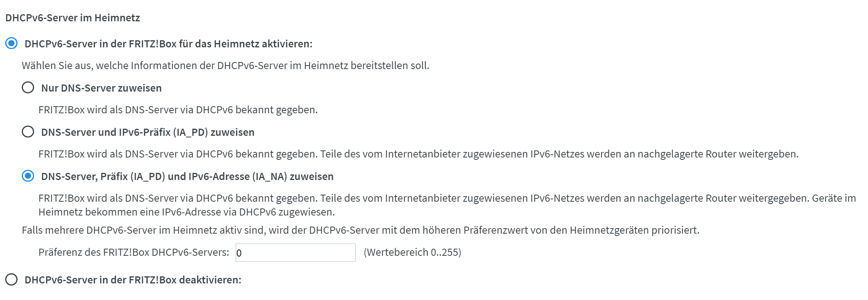
Task: Click the label "DNS-Server und IPv6-Präfix (IA_PD) zuweisen"
Action: [148, 133]
